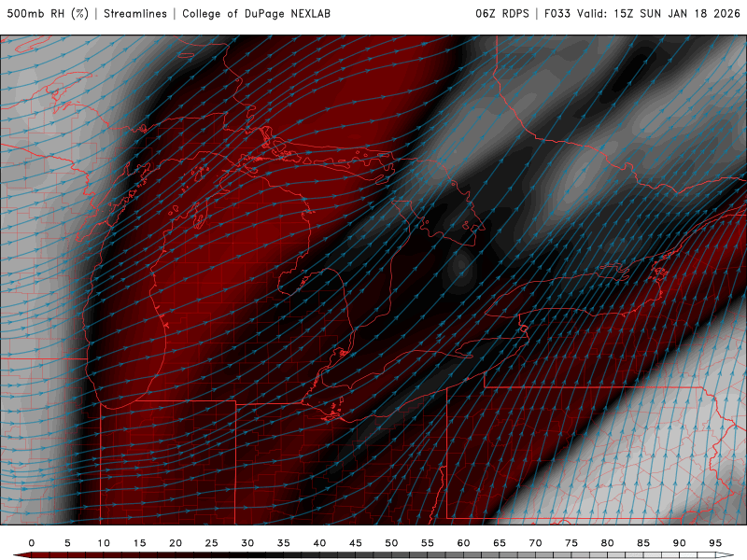
Task: Click the "90" label on the color scale
Action: (x=680, y=543)
